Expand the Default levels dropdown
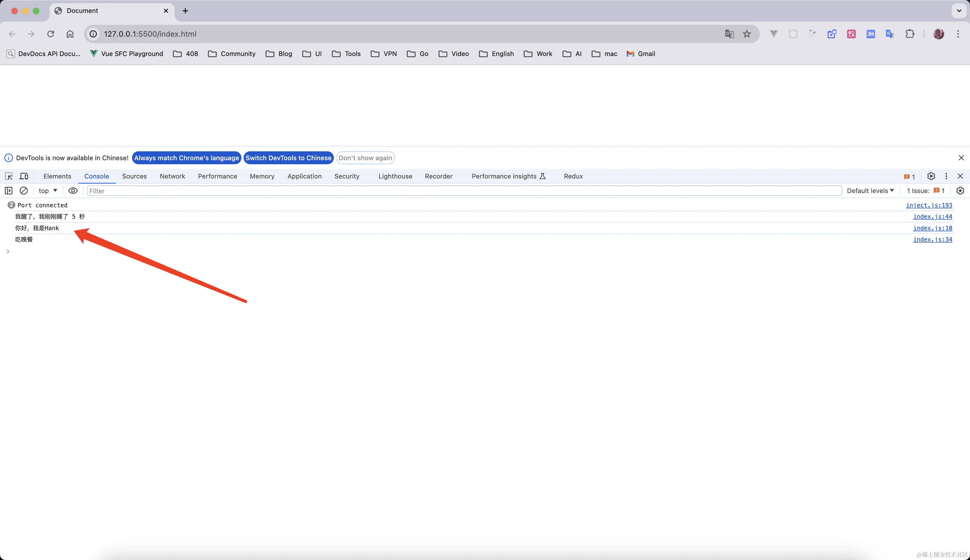This screenshot has height=560, width=970. [870, 191]
